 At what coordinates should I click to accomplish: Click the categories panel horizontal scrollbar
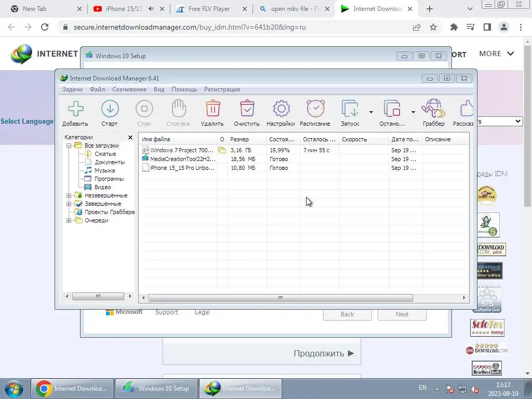pyautogui.click(x=98, y=296)
